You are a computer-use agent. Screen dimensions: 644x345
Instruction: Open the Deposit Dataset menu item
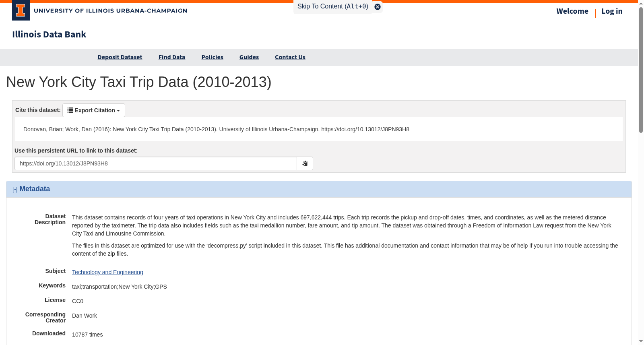[x=120, y=57]
